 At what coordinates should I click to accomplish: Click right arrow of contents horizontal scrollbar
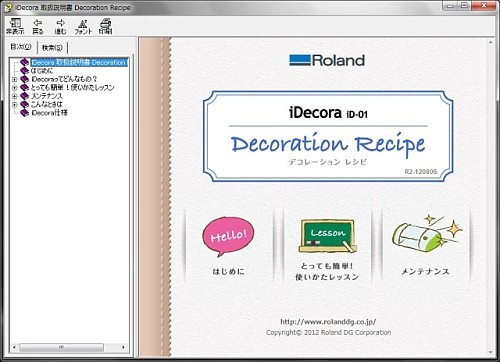[123, 347]
